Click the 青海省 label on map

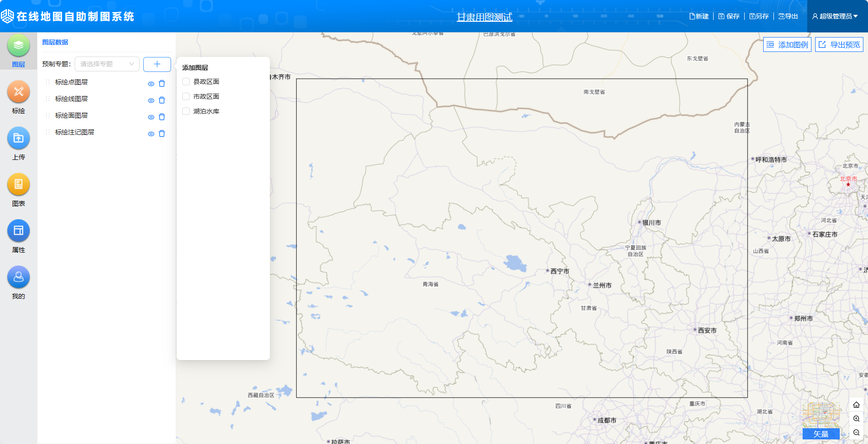(430, 284)
